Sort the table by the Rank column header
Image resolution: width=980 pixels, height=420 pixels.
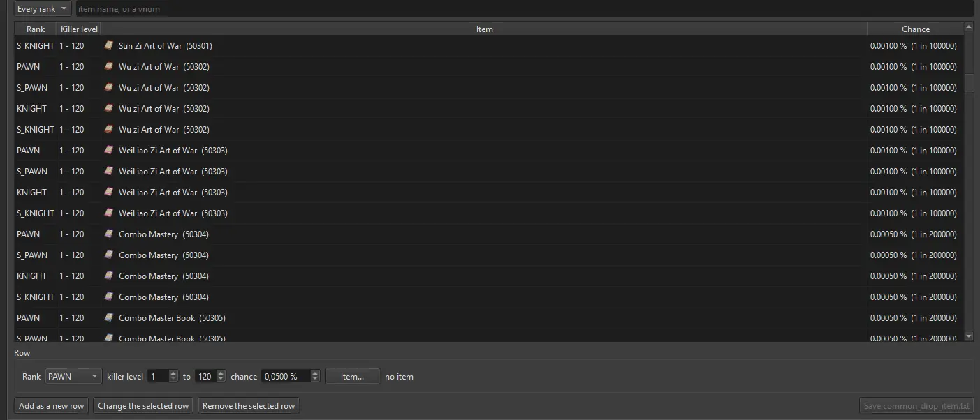click(x=36, y=29)
